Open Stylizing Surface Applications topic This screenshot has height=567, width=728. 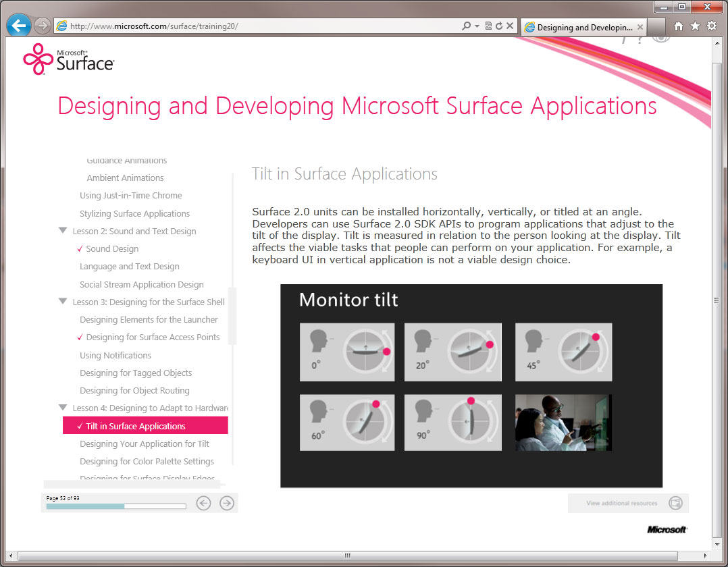(x=134, y=213)
